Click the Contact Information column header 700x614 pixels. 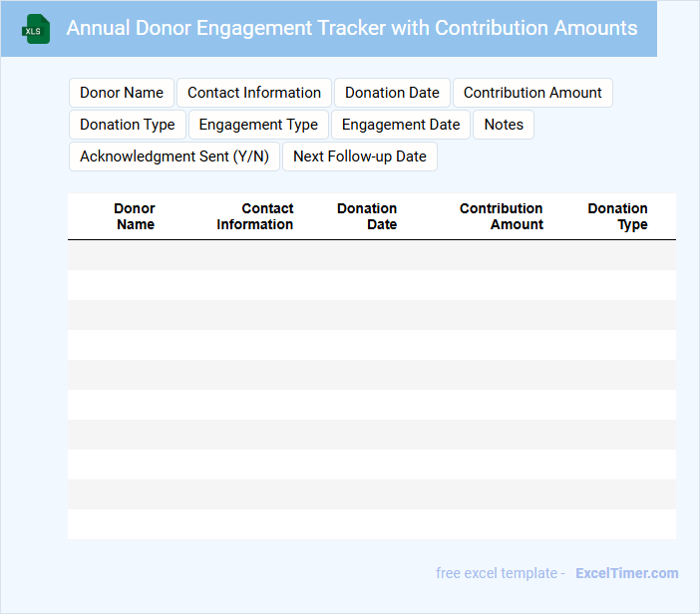tap(255, 216)
